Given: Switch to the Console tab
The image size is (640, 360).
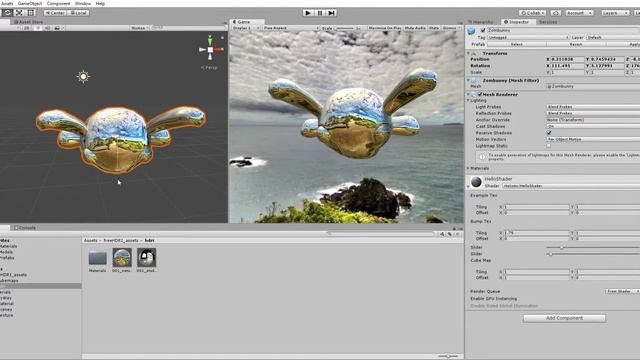Looking at the screenshot, I should (x=25, y=228).
